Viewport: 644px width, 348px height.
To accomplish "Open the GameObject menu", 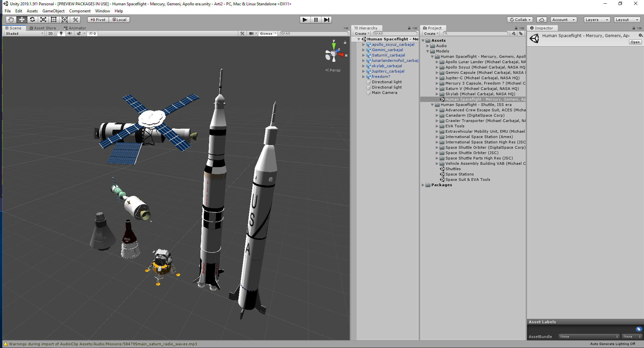I will (53, 11).
